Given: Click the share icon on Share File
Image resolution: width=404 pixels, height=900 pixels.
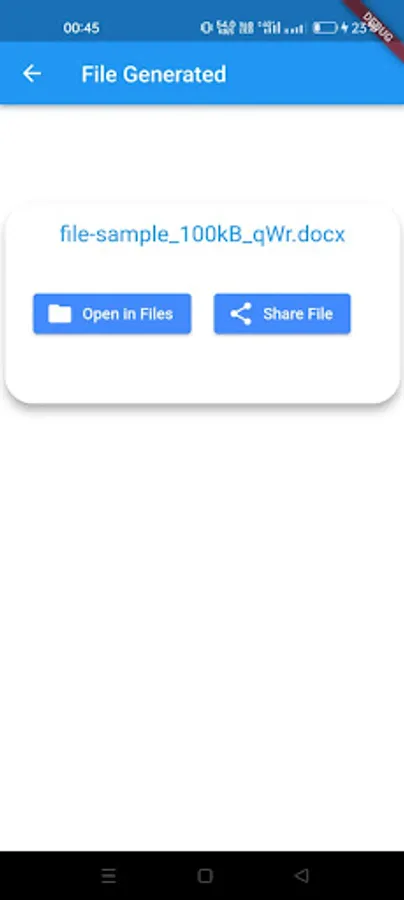Looking at the screenshot, I should (241, 313).
